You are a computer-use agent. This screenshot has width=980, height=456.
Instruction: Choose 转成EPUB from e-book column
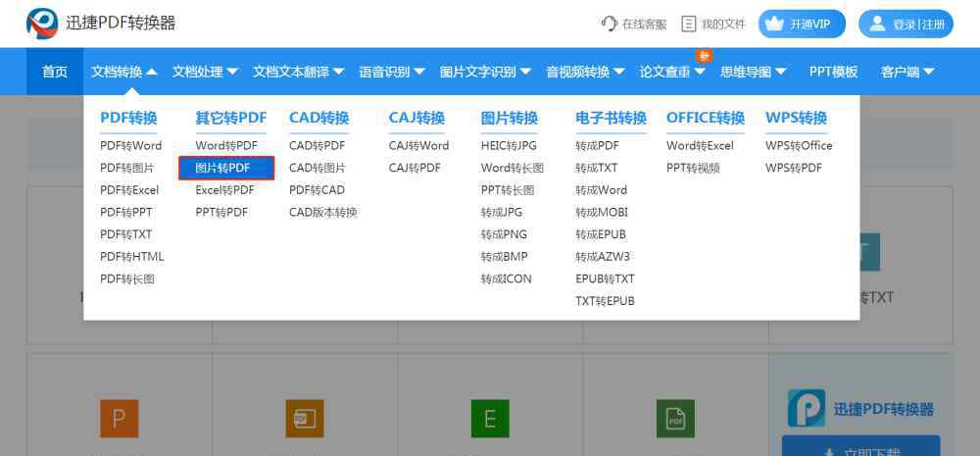pyautogui.click(x=601, y=234)
